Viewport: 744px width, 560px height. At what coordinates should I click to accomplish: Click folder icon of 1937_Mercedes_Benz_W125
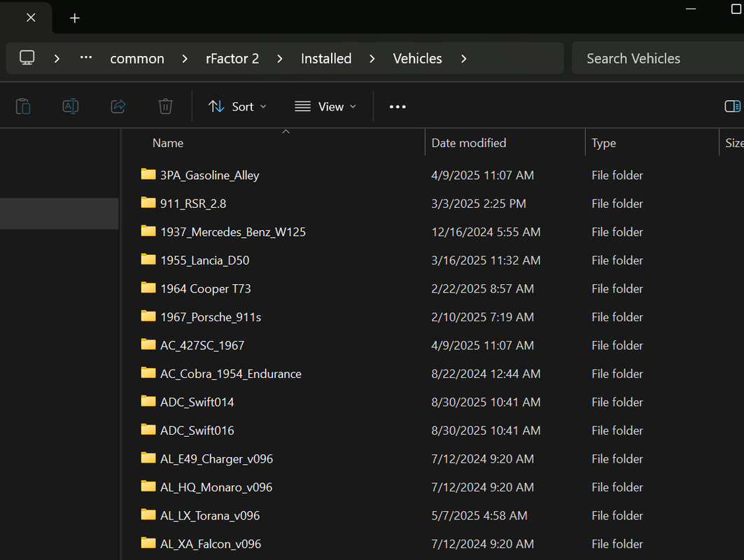click(x=148, y=231)
